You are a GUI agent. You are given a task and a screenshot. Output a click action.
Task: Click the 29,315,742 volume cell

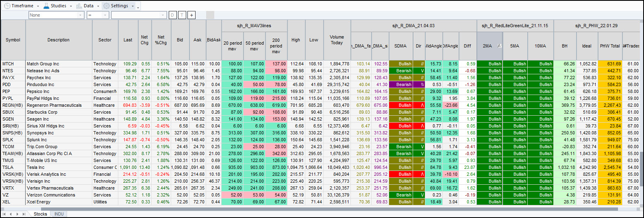[337, 84]
